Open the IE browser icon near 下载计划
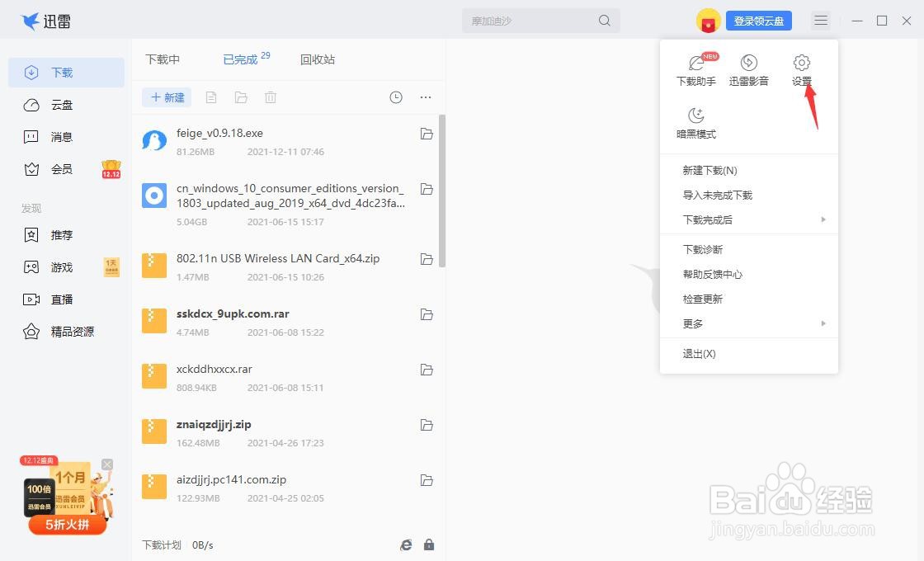This screenshot has width=924, height=561. pyautogui.click(x=405, y=544)
